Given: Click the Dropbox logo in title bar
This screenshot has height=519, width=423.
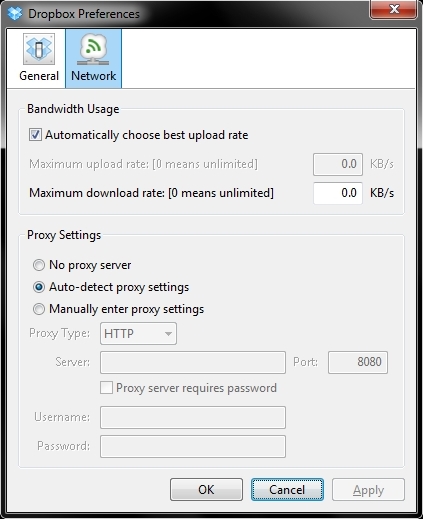Looking at the screenshot, I should [15, 13].
